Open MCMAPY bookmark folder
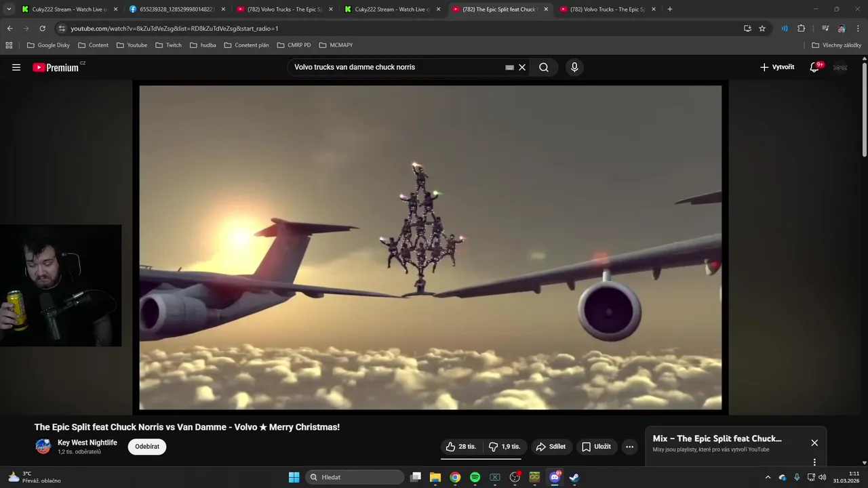 coord(336,45)
